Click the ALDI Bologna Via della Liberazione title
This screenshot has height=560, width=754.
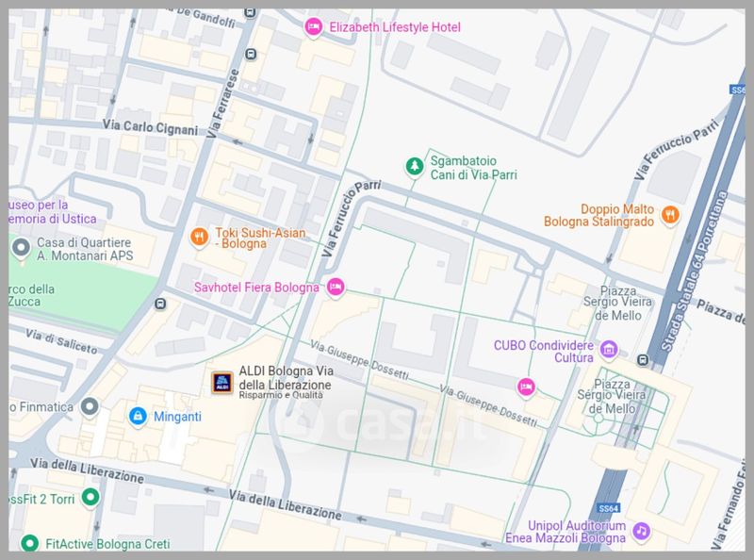coord(286,378)
